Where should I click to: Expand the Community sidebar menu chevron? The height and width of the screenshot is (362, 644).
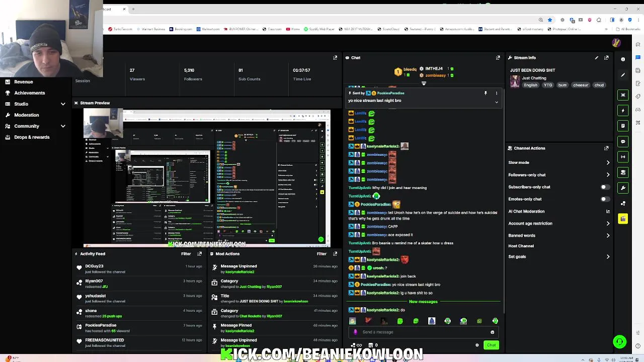tap(63, 126)
